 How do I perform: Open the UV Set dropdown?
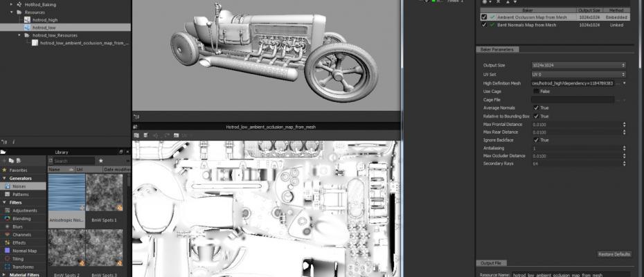(x=578, y=74)
